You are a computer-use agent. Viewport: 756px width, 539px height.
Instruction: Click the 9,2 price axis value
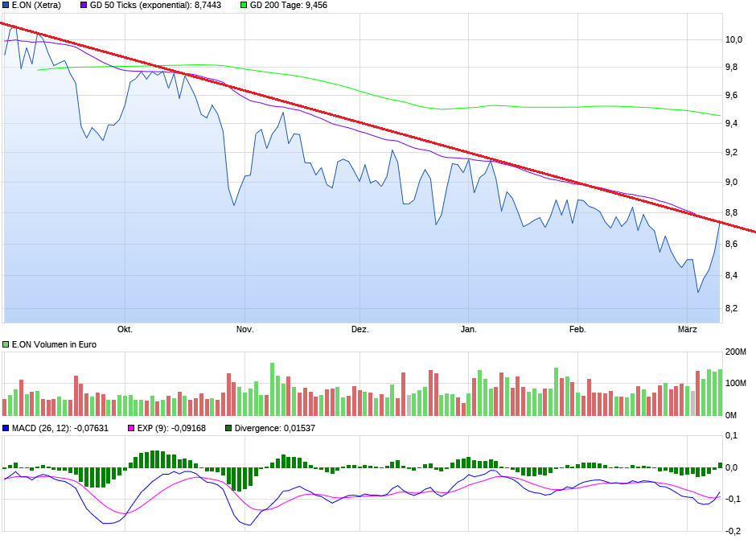click(x=731, y=153)
